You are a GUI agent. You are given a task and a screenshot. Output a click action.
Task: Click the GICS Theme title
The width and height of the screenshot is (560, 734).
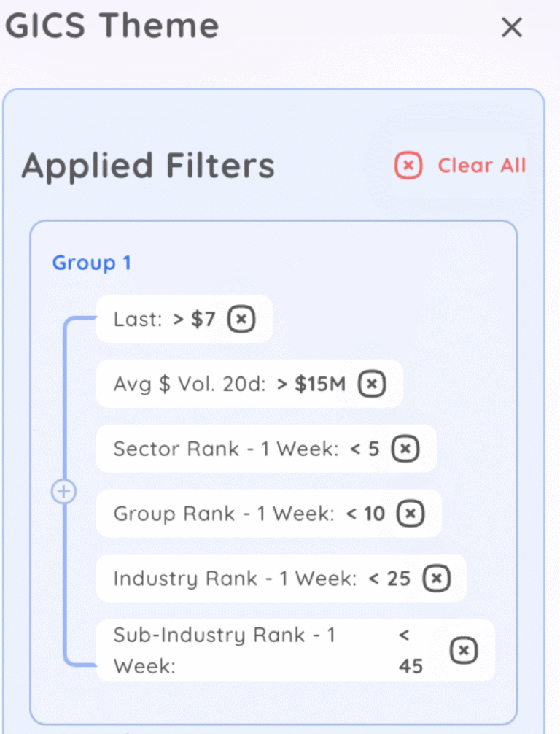pos(112,26)
